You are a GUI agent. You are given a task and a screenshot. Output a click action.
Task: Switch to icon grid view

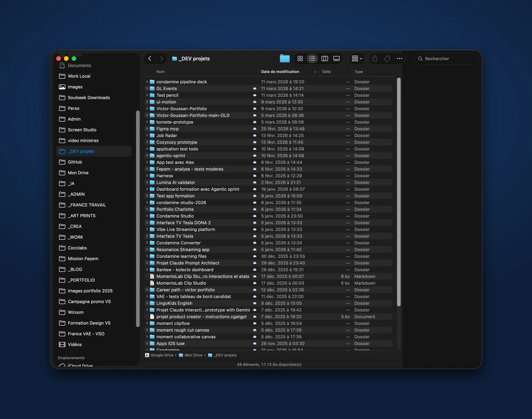tap(300, 59)
